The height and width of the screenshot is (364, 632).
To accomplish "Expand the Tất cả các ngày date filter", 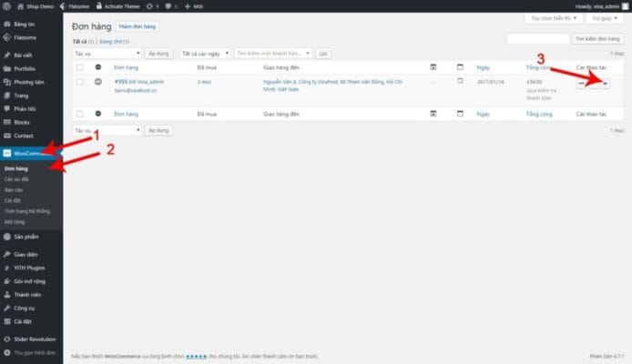I will point(205,54).
